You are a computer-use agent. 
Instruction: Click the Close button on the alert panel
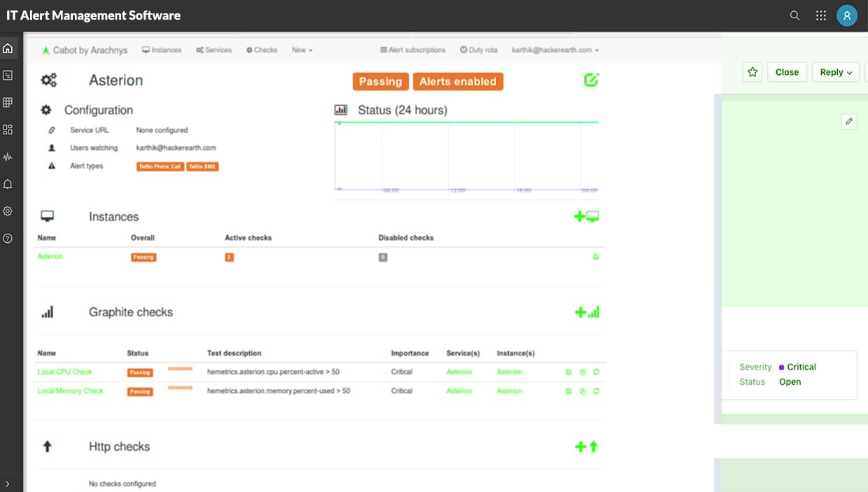pos(787,71)
